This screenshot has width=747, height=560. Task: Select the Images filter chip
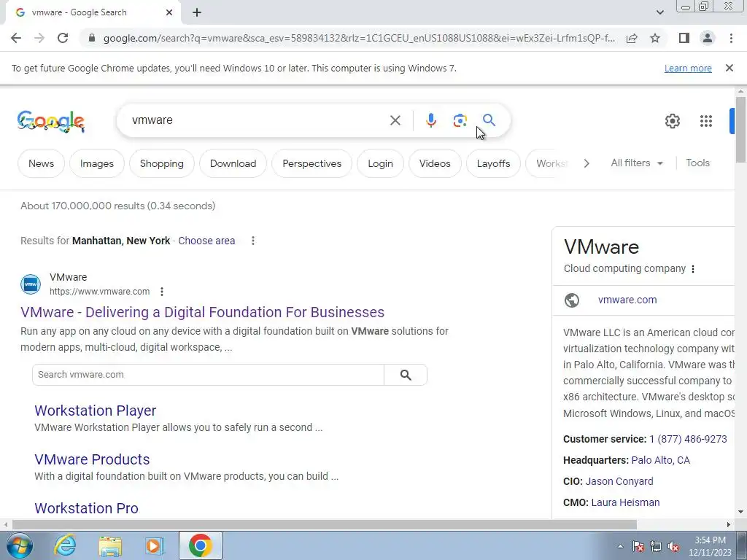coord(97,163)
